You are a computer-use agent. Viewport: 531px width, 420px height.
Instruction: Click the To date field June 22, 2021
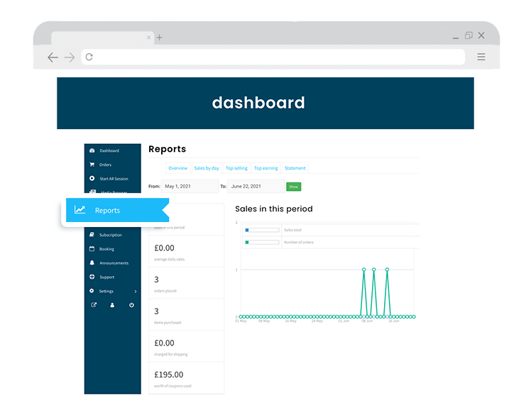pos(256,187)
